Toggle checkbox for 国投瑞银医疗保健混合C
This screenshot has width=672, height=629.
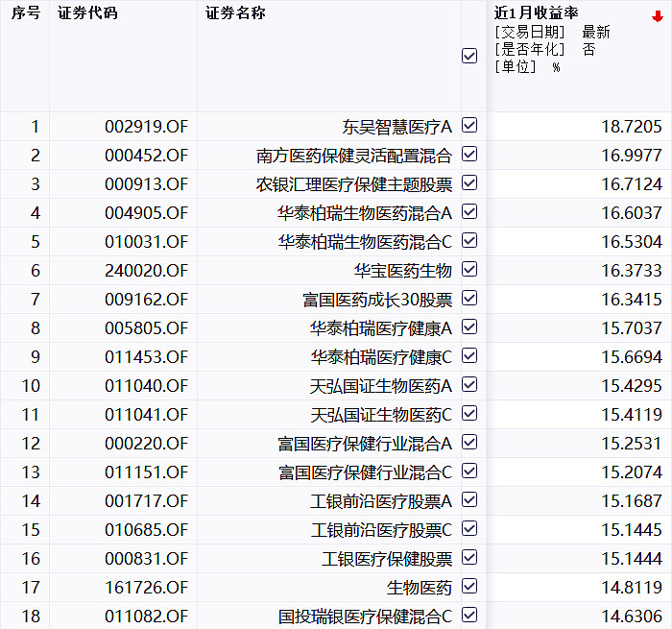[469, 615]
